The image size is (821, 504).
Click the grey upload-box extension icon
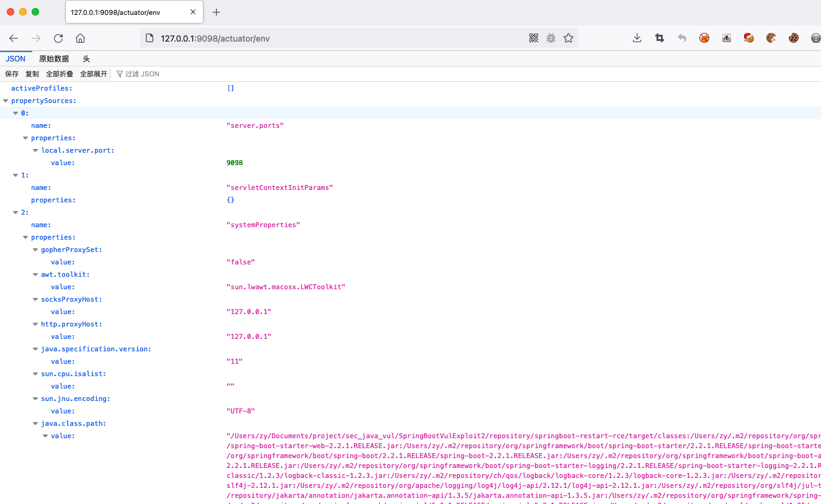727,38
